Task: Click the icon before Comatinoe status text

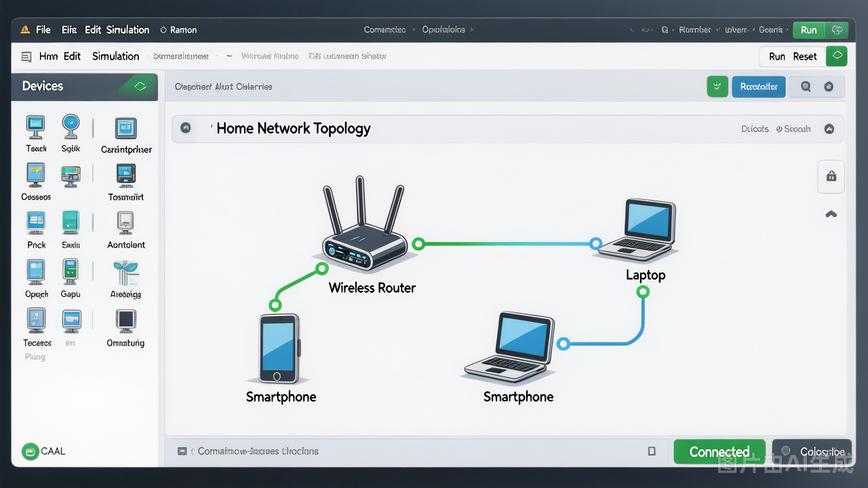Action: (x=182, y=451)
